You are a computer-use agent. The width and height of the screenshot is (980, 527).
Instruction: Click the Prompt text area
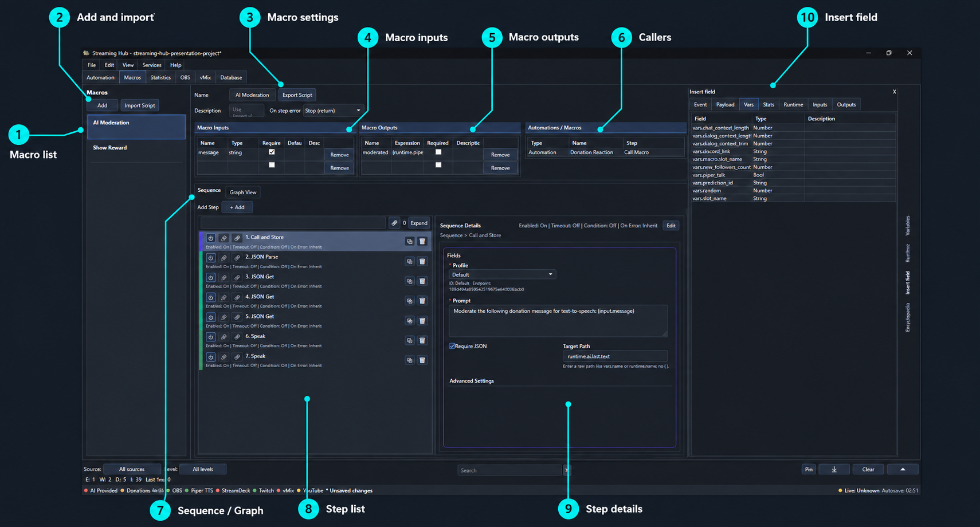click(558, 321)
